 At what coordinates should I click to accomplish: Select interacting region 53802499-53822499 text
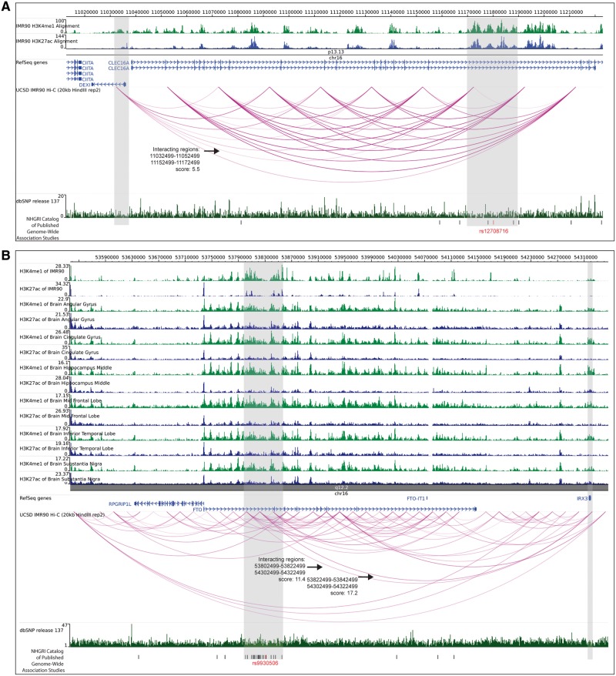point(280,566)
